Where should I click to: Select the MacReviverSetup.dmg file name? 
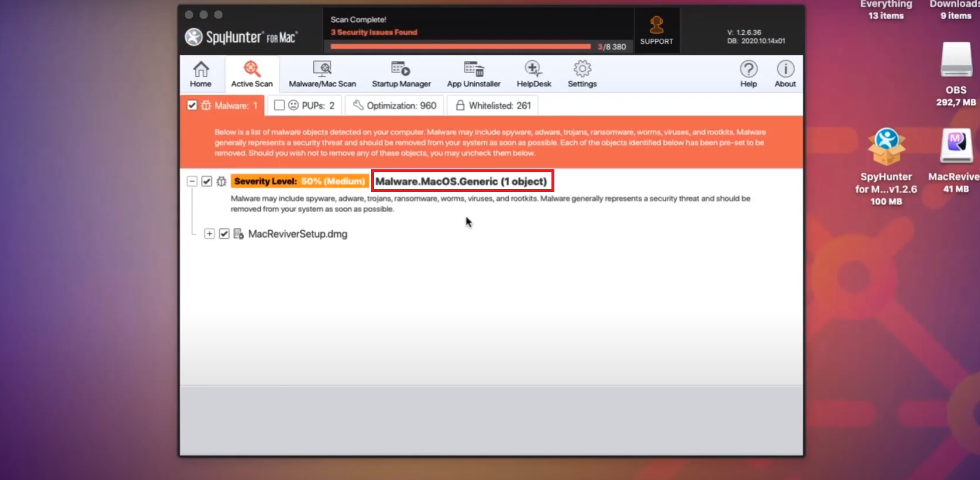[x=298, y=234]
